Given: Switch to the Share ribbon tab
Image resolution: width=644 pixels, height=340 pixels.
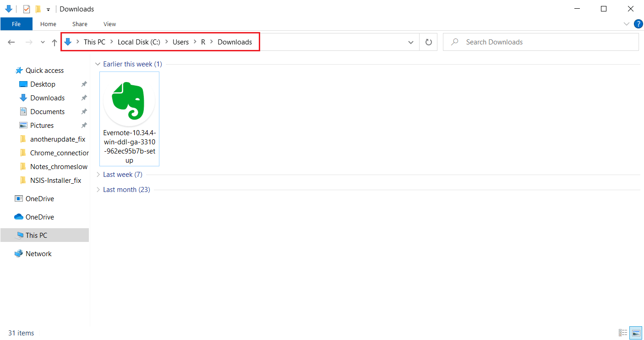Looking at the screenshot, I should click(80, 24).
